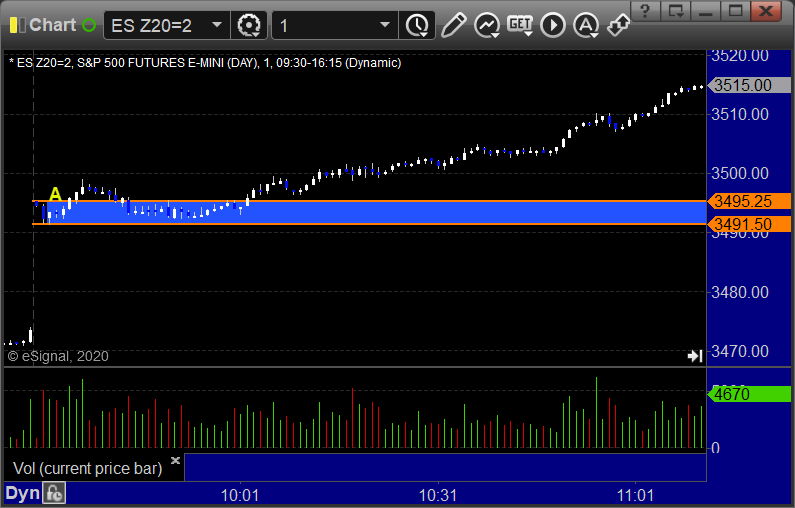The width and height of the screenshot is (795, 508).
Task: Click the help question mark button
Action: coord(645,11)
